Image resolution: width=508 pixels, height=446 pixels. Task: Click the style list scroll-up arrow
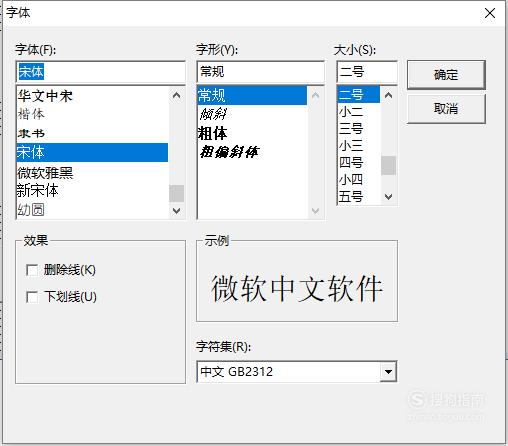pos(315,96)
